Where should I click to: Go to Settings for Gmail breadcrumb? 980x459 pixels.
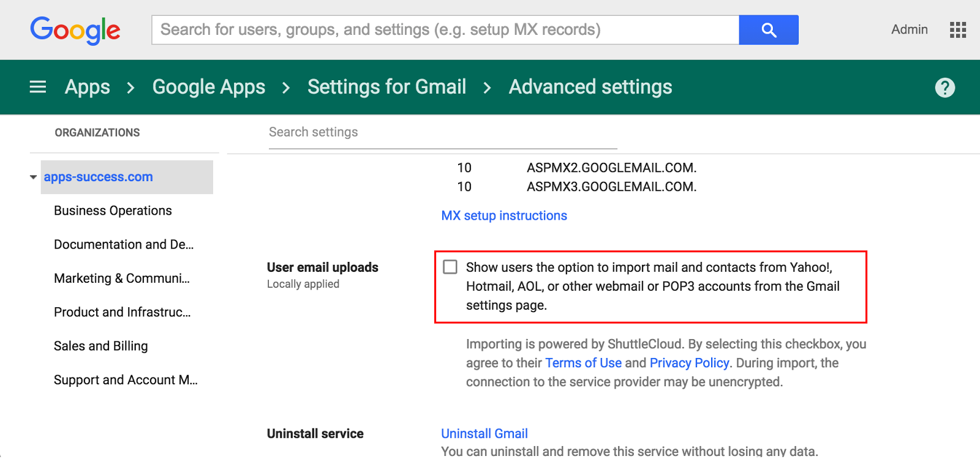(387, 87)
